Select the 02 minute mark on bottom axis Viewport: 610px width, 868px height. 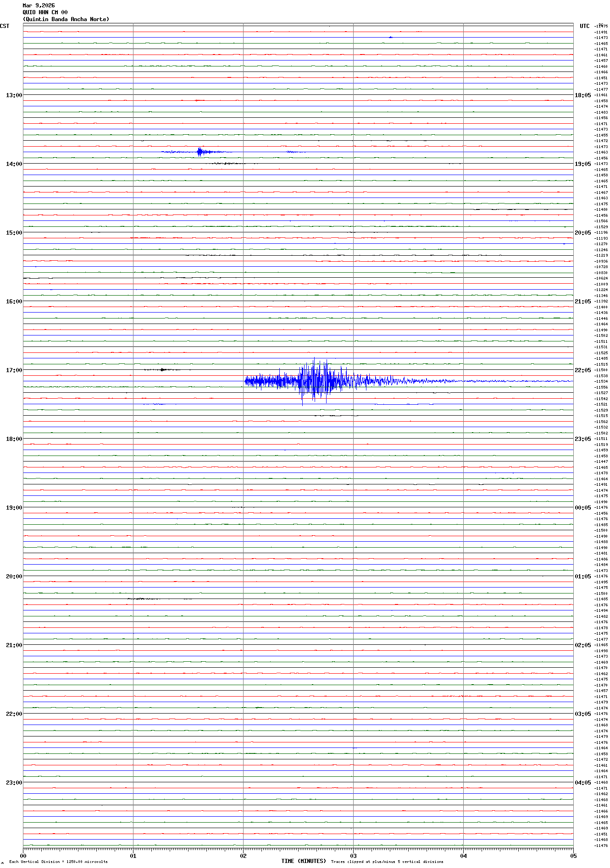243,856
